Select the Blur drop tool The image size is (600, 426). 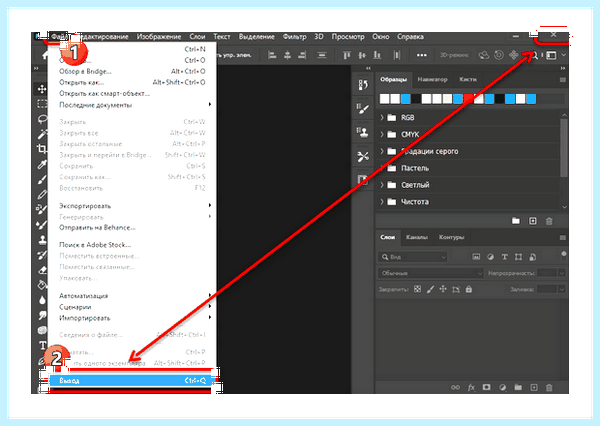[x=42, y=300]
